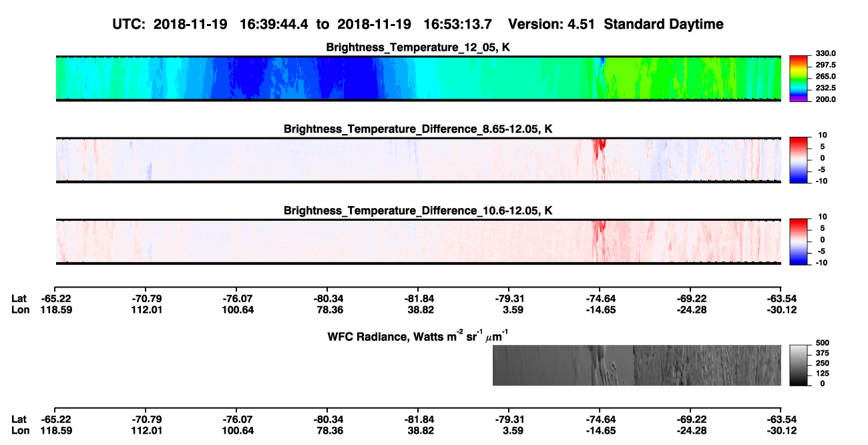The image size is (868, 445).
Task: Click the 'Brightness_Temperature_Difference_10.6-12.05, K' title
Action: [x=418, y=211]
